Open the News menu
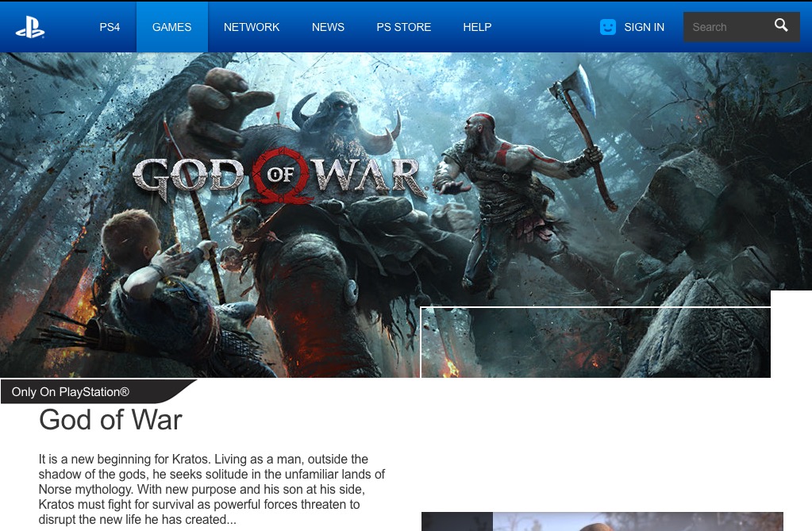The height and width of the screenshot is (531, 812). (x=328, y=27)
